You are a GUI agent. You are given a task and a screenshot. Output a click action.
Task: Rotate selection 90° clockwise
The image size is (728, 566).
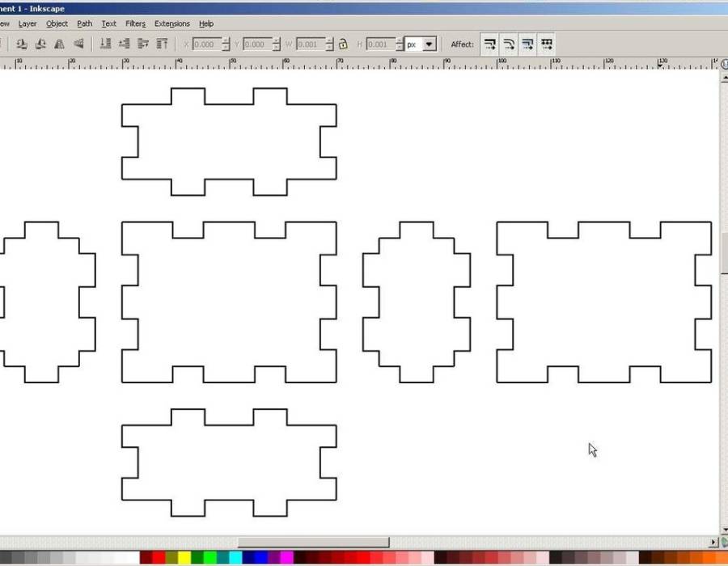[x=41, y=44]
